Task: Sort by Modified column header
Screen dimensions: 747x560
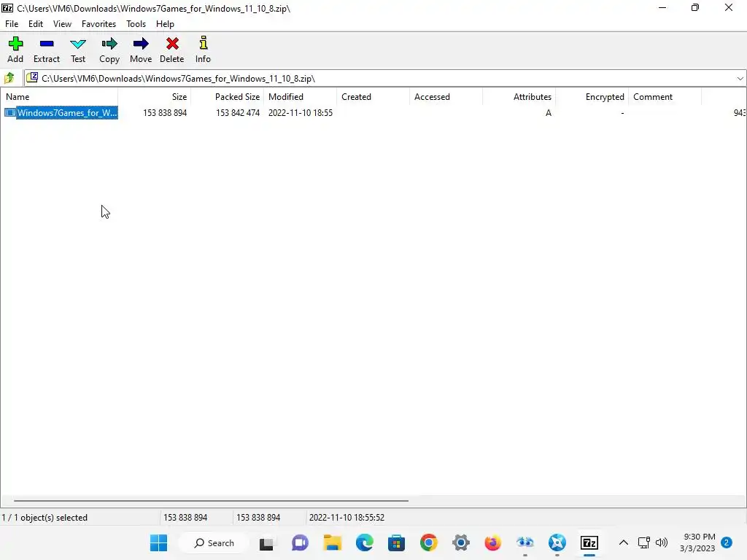Action: point(300,97)
